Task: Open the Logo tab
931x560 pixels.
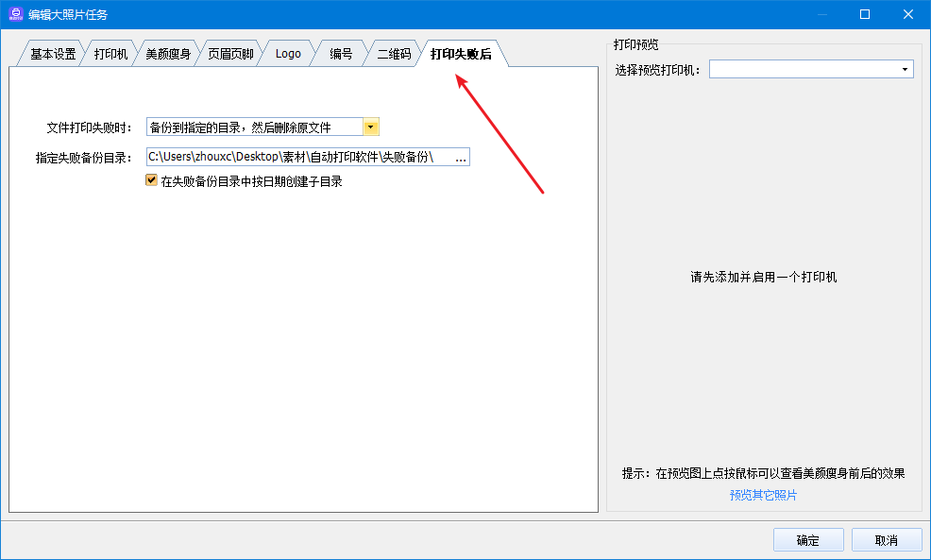Action: coord(288,54)
